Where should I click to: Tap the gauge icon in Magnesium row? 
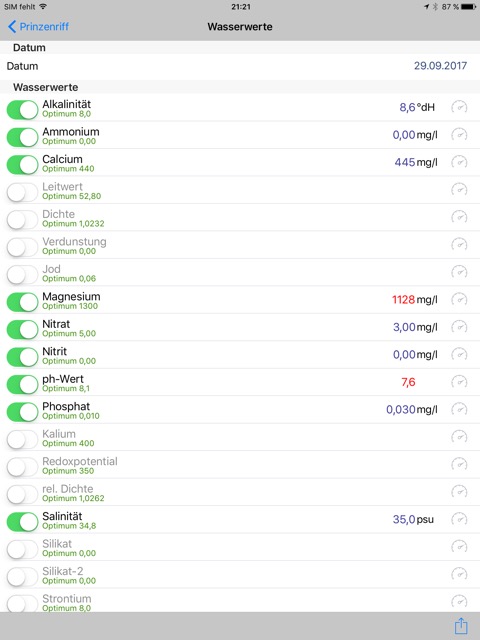click(459, 300)
